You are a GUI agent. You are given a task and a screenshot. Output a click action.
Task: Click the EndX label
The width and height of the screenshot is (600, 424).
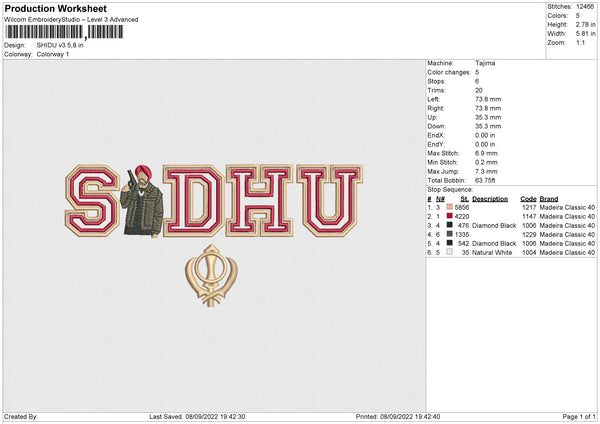[x=436, y=135]
